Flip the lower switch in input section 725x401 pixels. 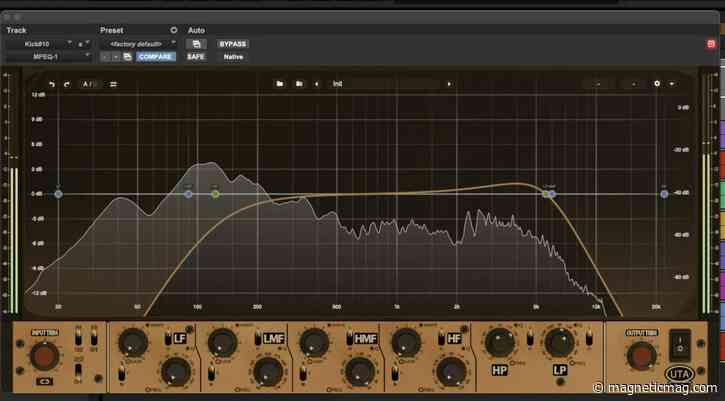click(78, 371)
